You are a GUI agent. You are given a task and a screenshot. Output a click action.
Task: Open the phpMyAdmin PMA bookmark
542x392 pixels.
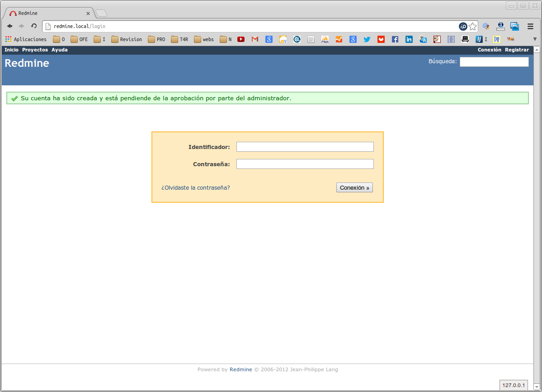coord(325,39)
